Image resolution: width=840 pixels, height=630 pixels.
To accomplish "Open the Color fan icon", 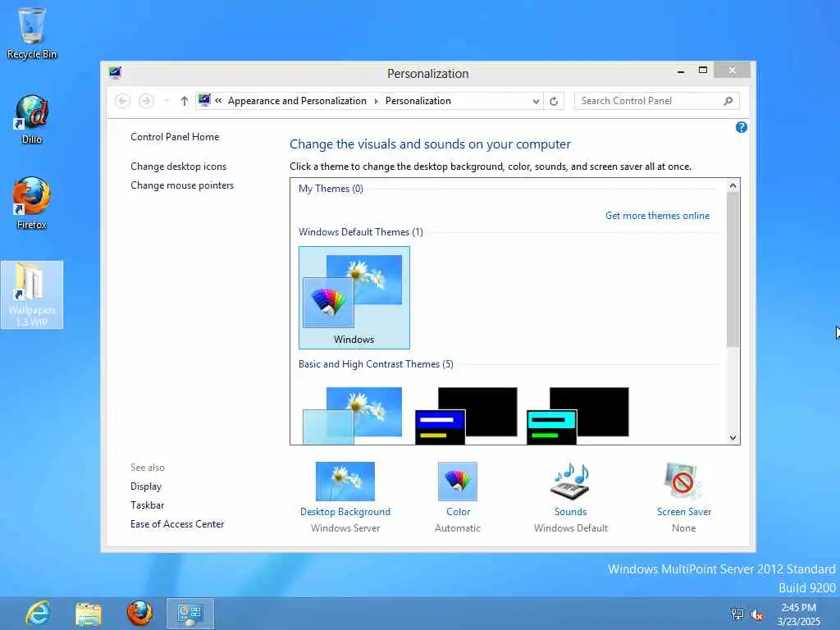I will (458, 481).
